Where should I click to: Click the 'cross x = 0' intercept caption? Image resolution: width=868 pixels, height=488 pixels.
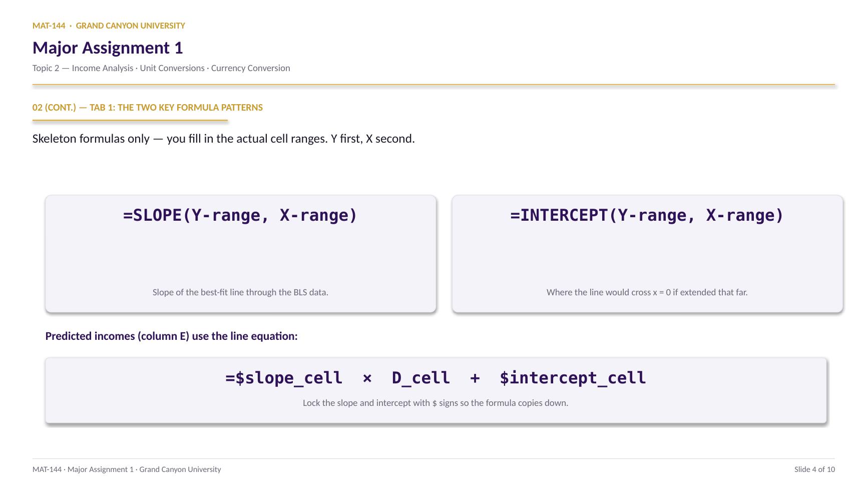point(647,292)
